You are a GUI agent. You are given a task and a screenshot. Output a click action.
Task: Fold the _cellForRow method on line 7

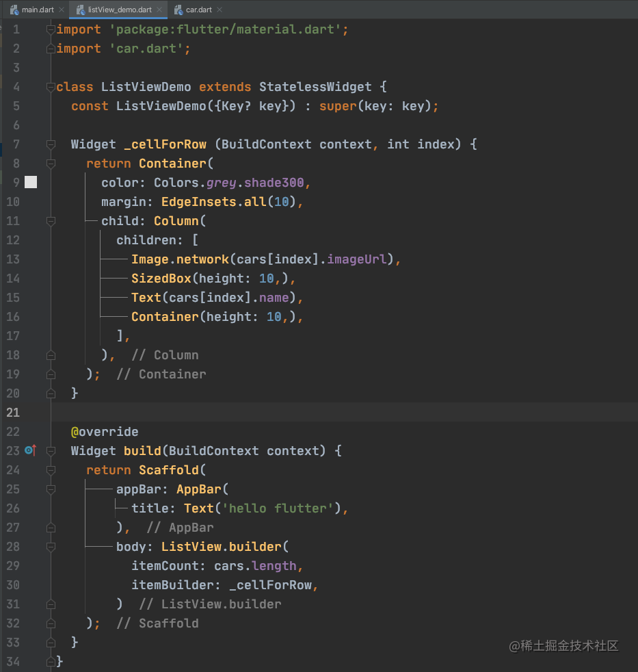(51, 144)
